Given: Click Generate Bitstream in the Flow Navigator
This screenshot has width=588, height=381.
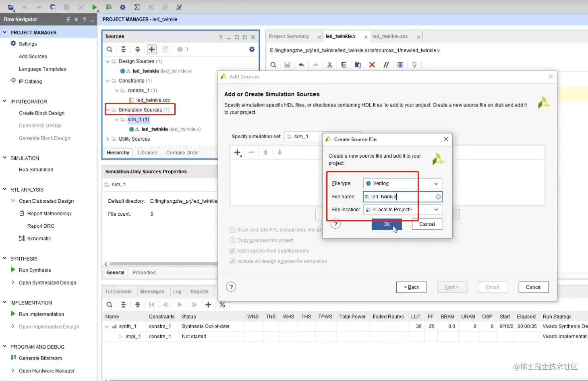Looking at the screenshot, I should (x=41, y=358).
